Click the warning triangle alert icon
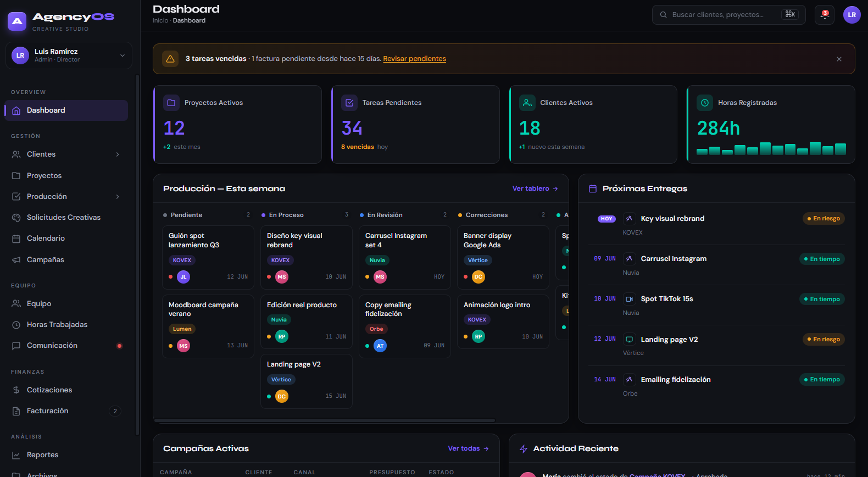The image size is (868, 477). point(170,59)
